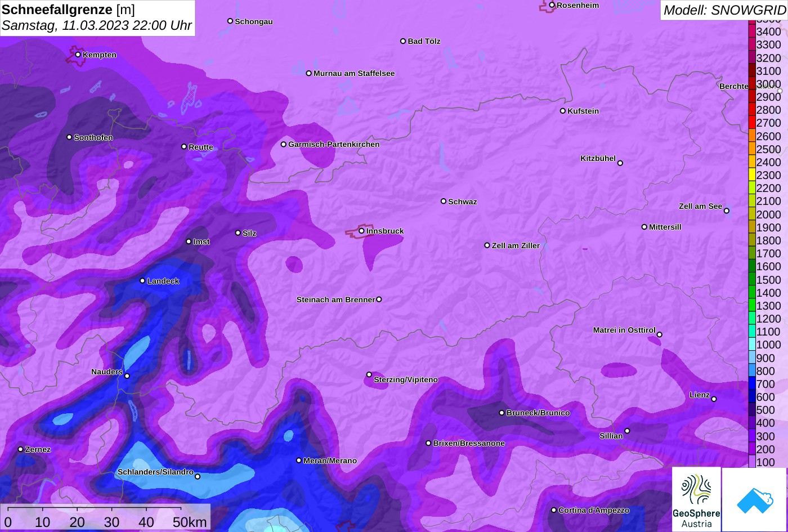Click the blue cloud arrow logo
Image resolution: width=788 pixels, height=532 pixels.
755,500
